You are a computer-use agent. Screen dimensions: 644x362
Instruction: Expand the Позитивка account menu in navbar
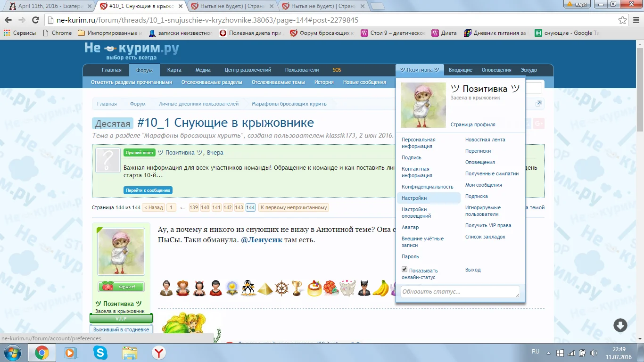[x=420, y=70]
